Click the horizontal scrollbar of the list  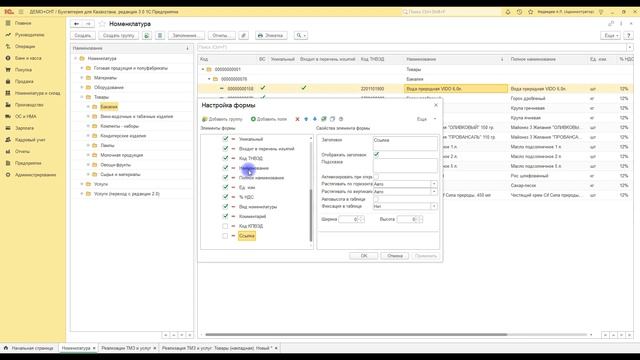(x=356, y=335)
